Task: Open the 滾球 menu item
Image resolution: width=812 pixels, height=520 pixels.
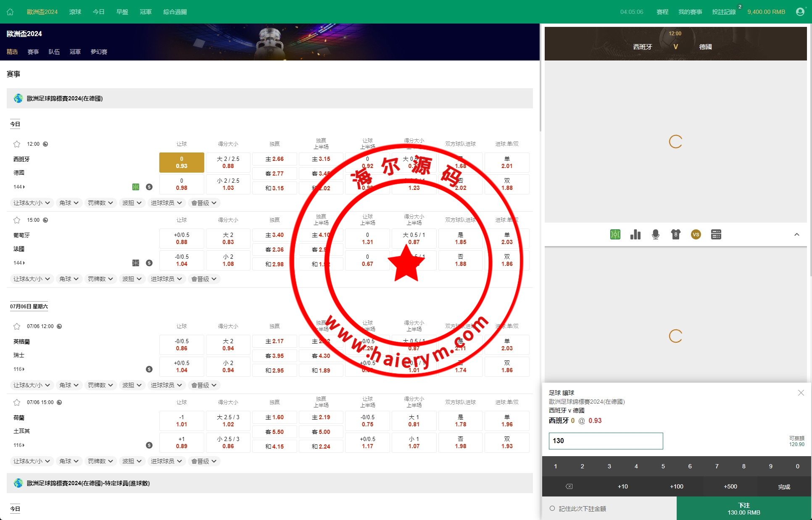Action: (75, 12)
